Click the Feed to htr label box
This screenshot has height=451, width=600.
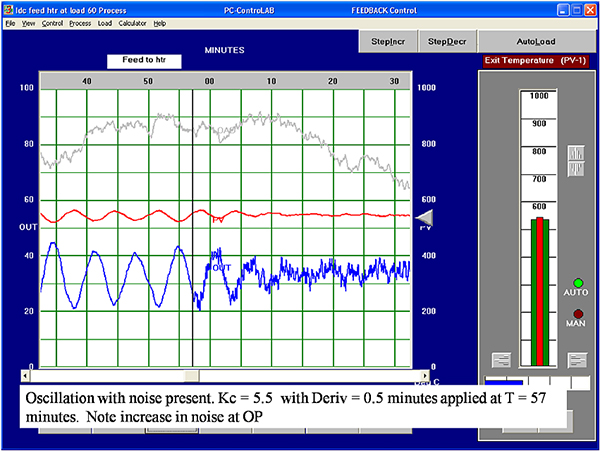point(144,61)
